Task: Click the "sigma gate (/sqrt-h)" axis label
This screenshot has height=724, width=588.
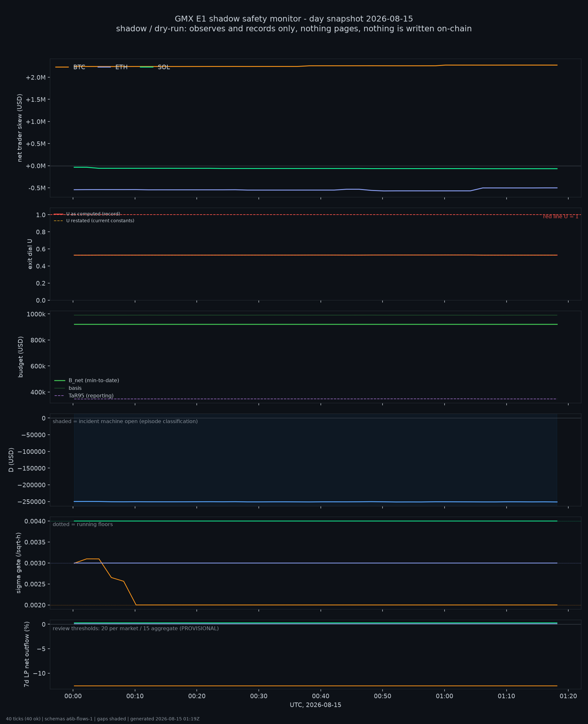Action: coord(19,563)
